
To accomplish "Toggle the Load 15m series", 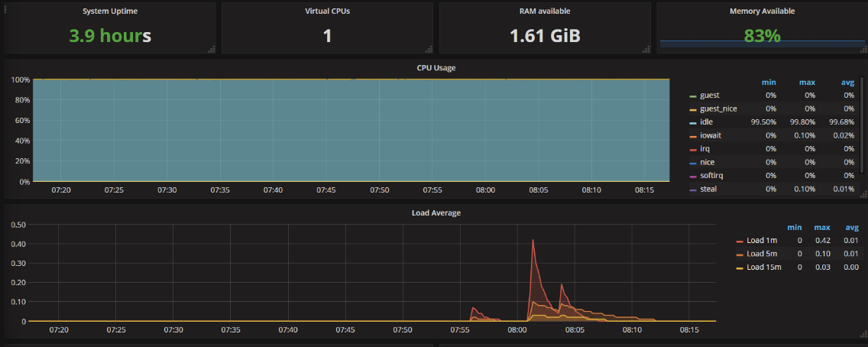I will coord(764,268).
